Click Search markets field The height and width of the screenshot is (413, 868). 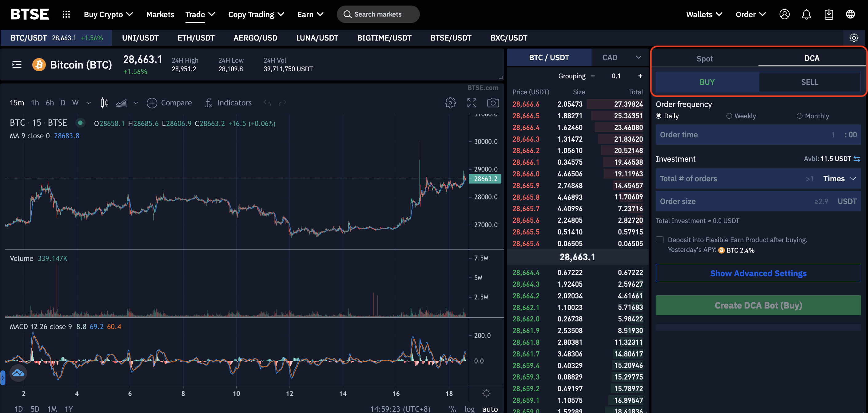tap(378, 14)
